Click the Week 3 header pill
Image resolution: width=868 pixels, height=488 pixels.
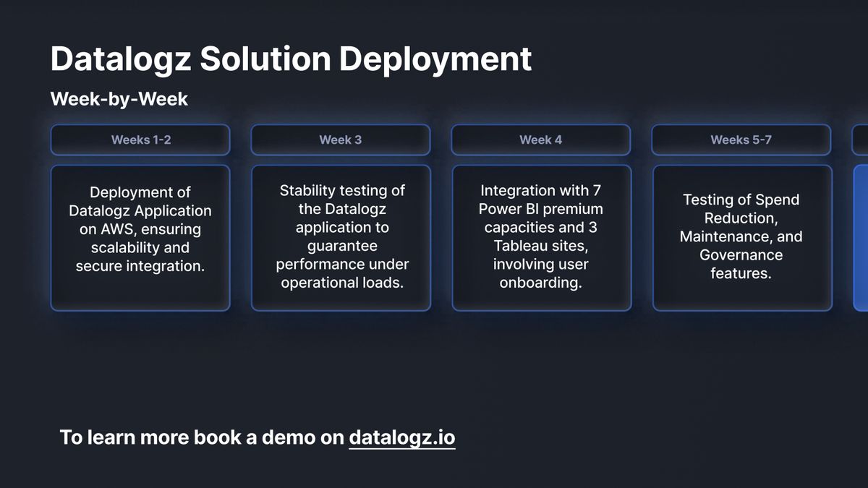click(341, 140)
